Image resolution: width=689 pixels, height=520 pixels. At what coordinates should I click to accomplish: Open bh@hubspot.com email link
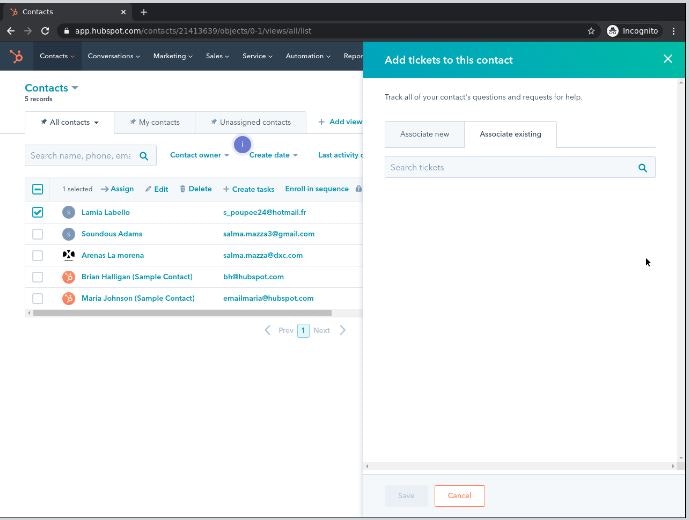tap(254, 276)
